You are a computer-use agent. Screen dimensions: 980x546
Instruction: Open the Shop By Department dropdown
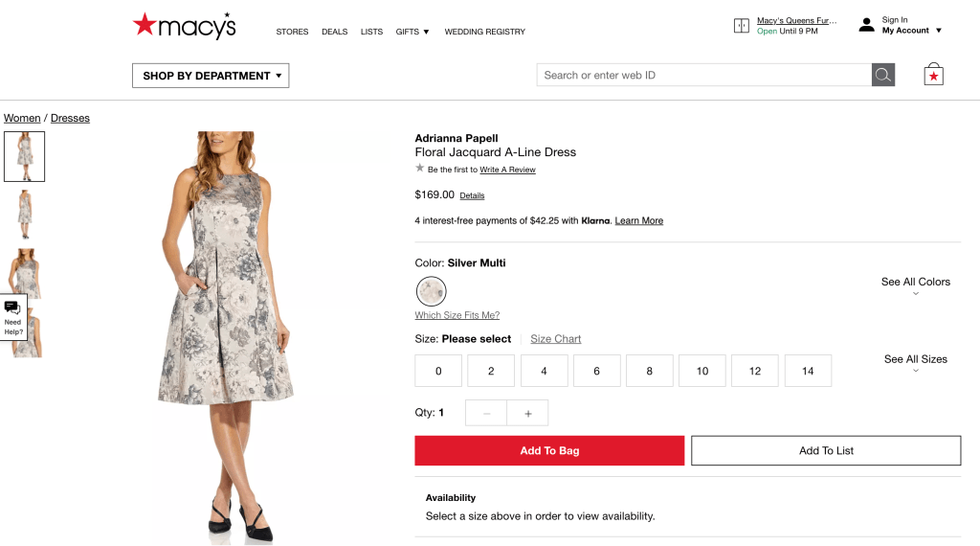211,76
